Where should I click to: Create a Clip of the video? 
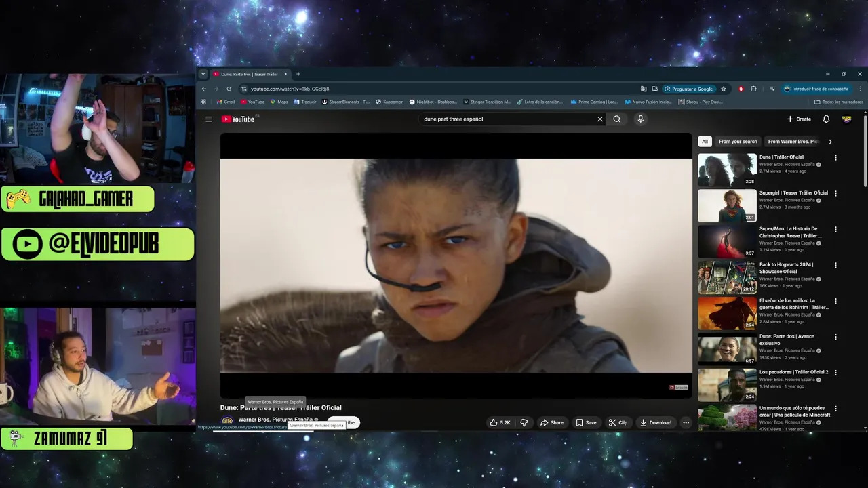(618, 422)
